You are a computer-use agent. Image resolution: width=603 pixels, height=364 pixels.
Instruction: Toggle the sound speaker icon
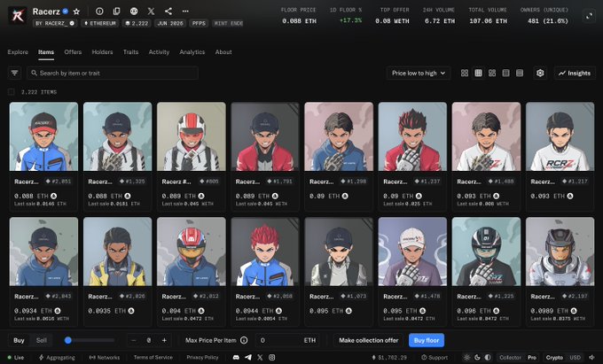coord(591,358)
